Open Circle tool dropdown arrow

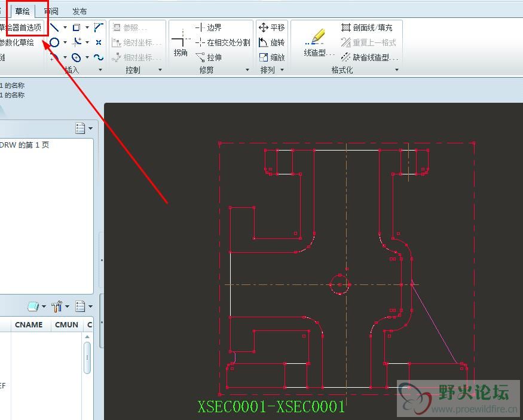pyautogui.click(x=65, y=42)
